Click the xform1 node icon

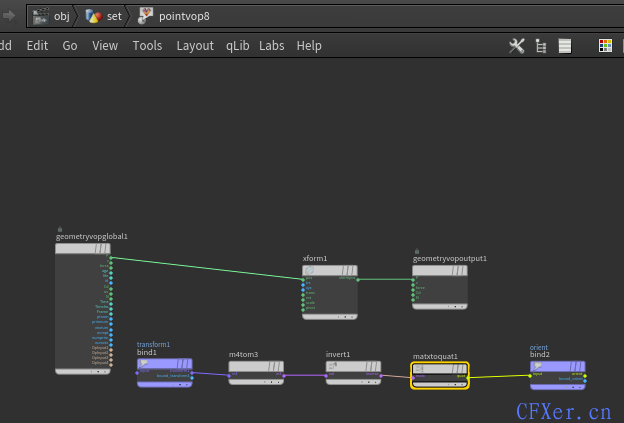coord(310,270)
